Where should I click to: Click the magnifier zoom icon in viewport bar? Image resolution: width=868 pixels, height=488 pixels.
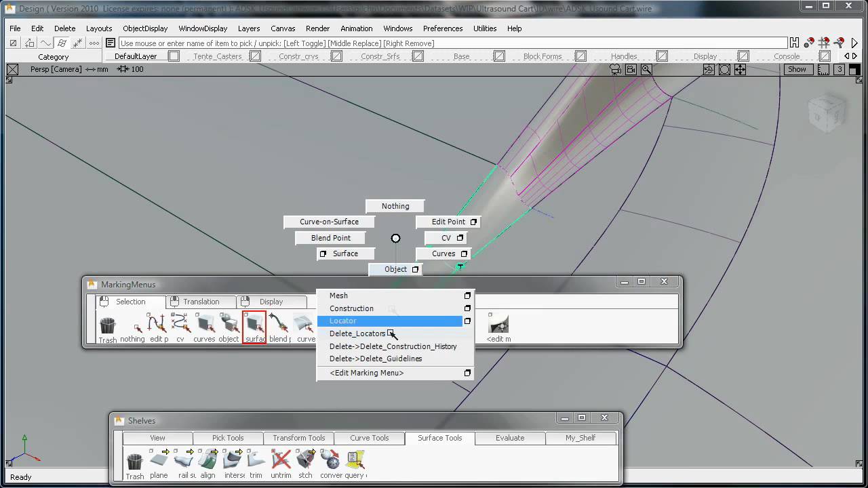pos(646,69)
